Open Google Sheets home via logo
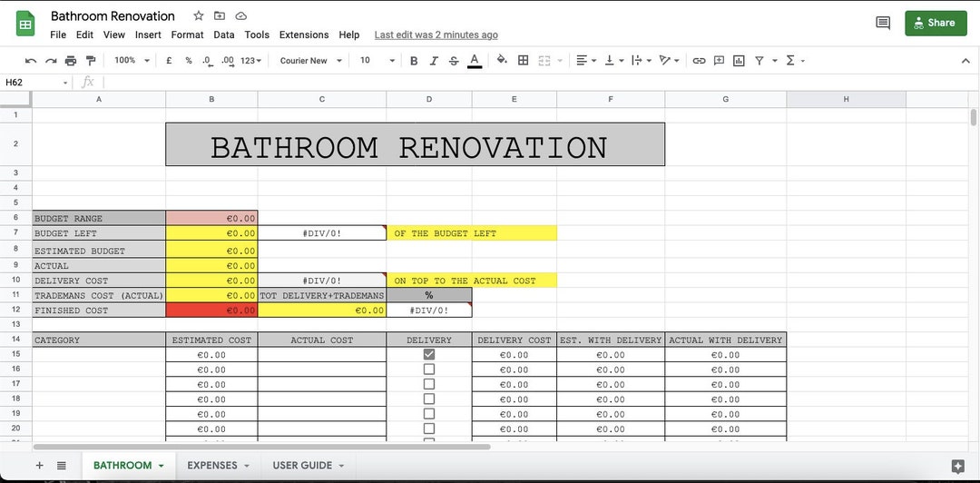Image resolution: width=980 pixels, height=483 pixels. coord(25,24)
